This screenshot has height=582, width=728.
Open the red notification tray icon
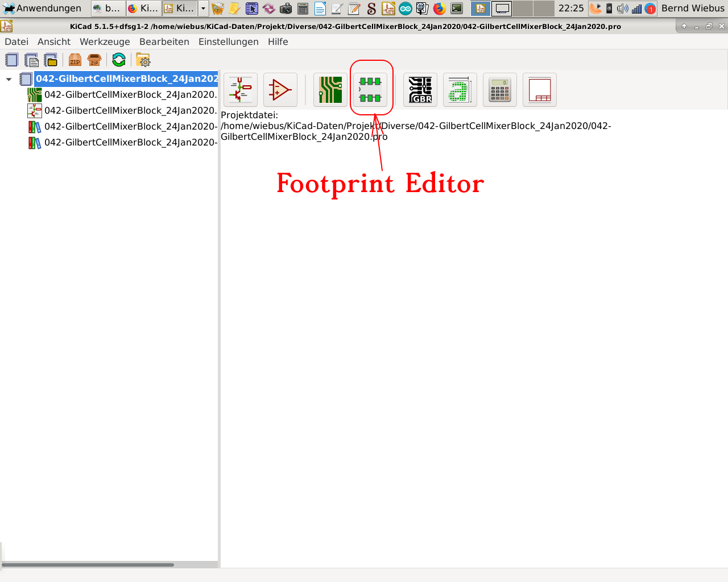click(x=651, y=8)
